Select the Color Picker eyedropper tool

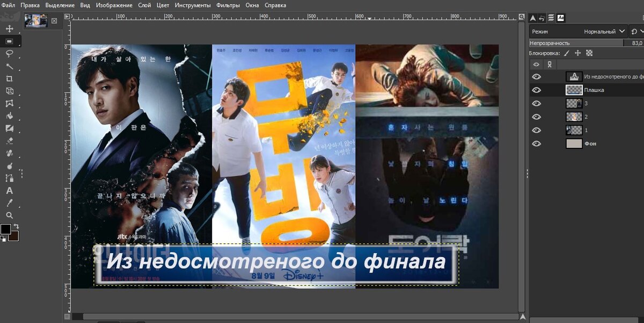(x=9, y=203)
